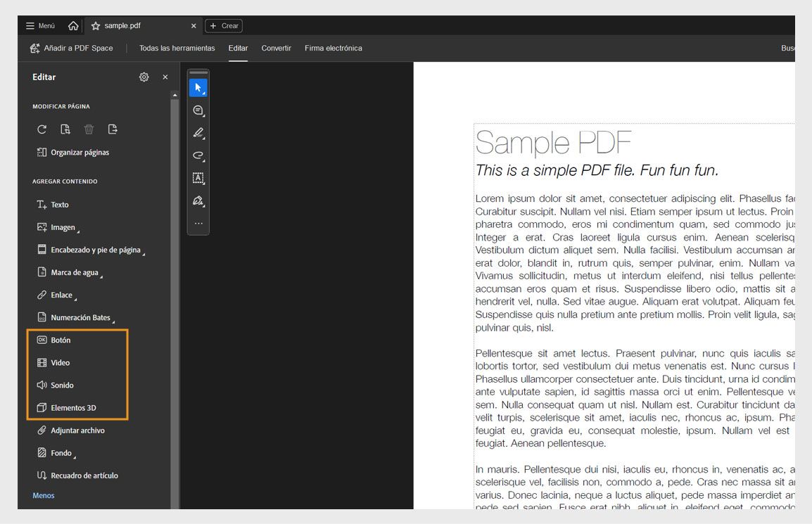Click paragraph starting "In mauris. Pellentesque"

pyautogui.click(x=635, y=487)
